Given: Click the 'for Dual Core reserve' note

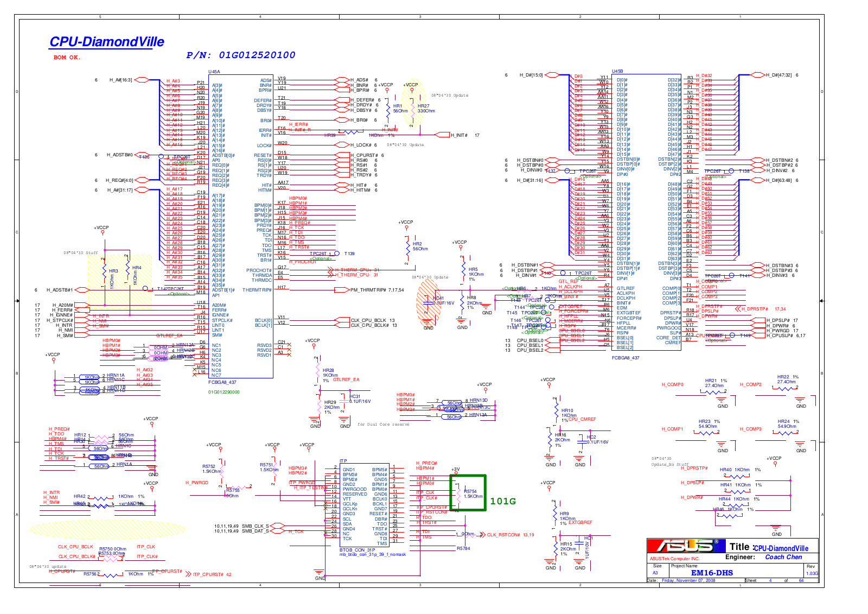Looking at the screenshot, I should [384, 425].
